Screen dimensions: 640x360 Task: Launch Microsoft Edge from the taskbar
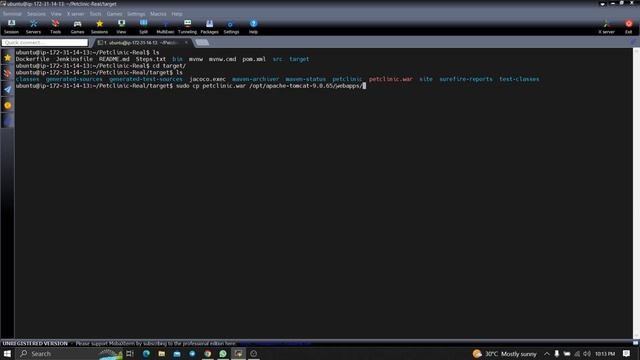146,353
